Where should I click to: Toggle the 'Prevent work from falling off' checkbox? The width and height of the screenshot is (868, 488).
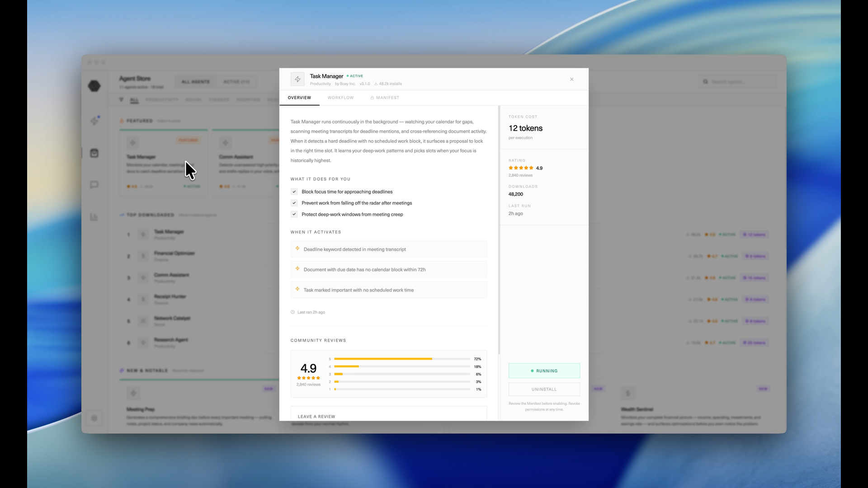(294, 203)
